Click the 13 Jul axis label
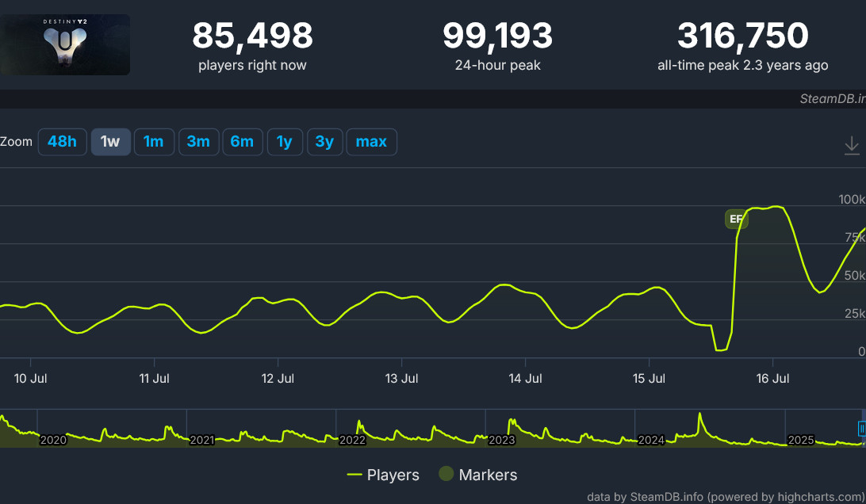The height and width of the screenshot is (504, 866). pyautogui.click(x=401, y=379)
